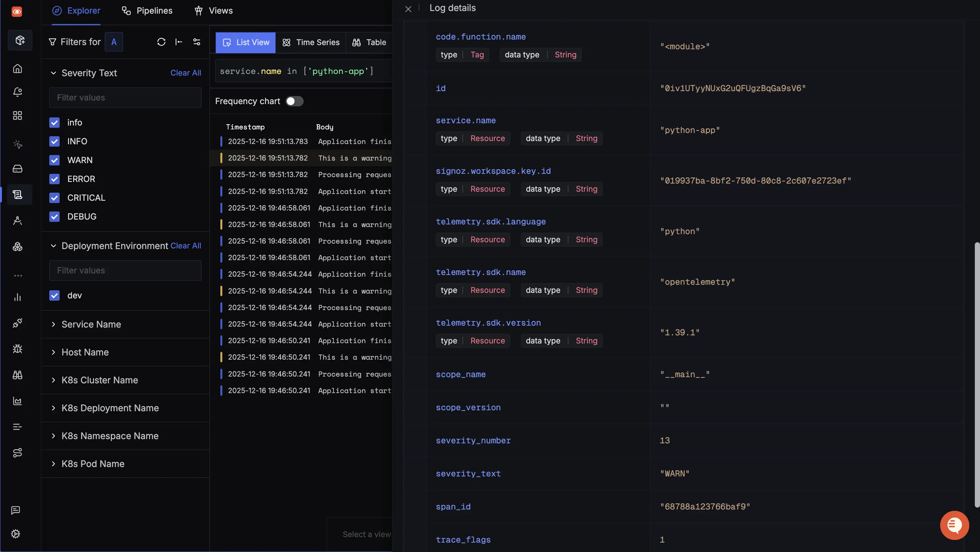Select the Logs panel icon in sidebar

click(x=17, y=195)
